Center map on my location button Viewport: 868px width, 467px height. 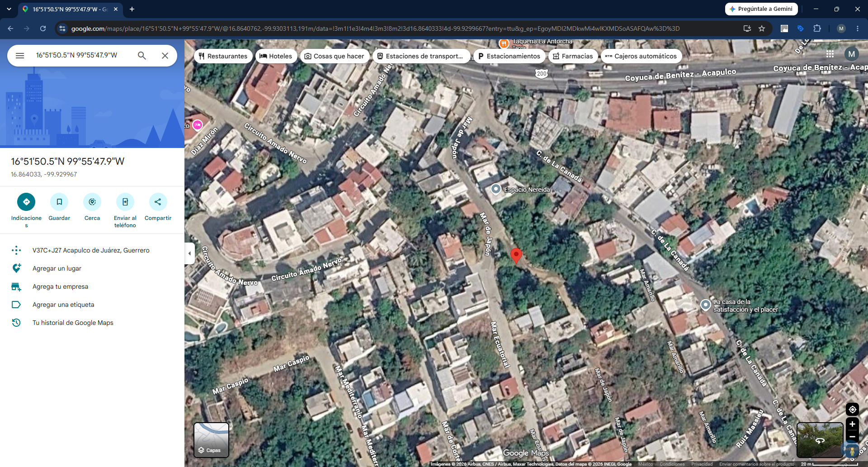pyautogui.click(x=852, y=410)
